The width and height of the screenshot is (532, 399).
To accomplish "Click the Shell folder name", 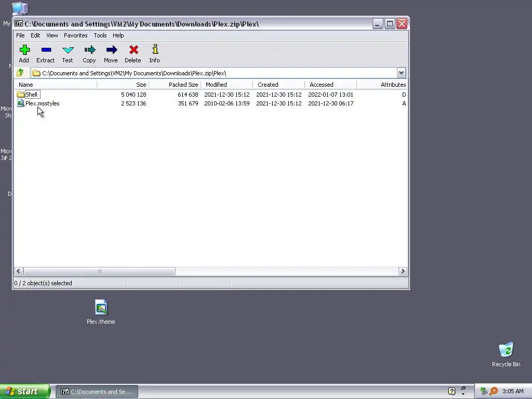I will (32, 95).
